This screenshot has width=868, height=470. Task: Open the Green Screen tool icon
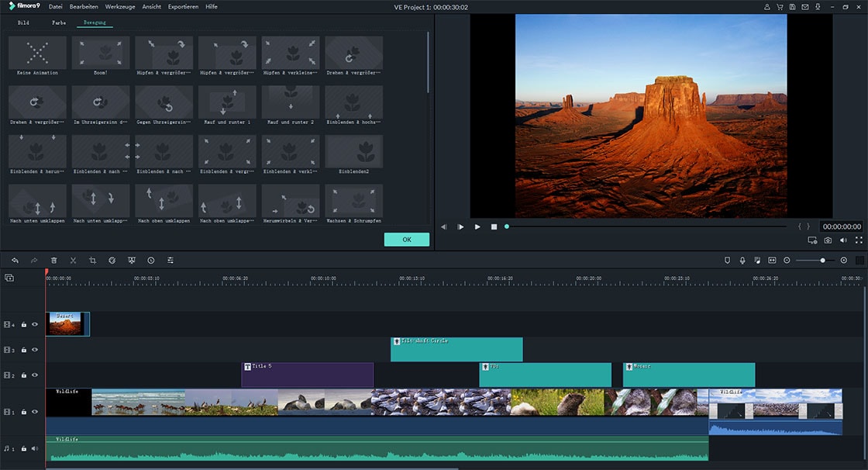click(x=131, y=260)
